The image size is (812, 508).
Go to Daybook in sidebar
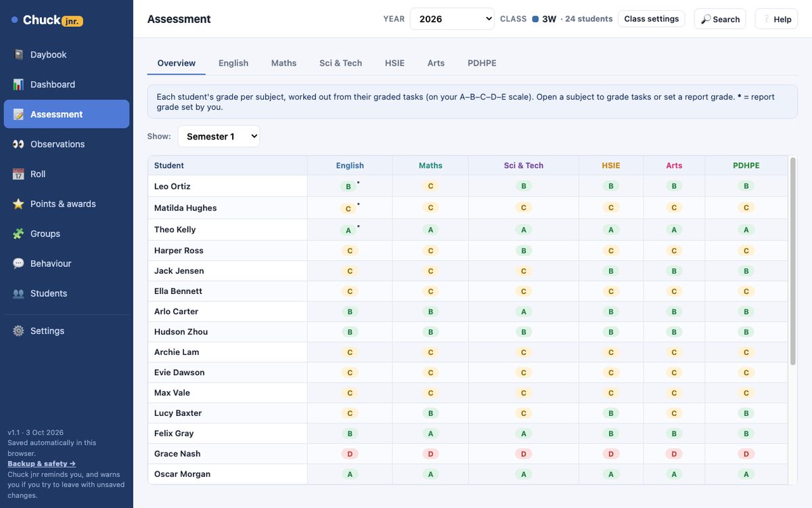point(66,55)
